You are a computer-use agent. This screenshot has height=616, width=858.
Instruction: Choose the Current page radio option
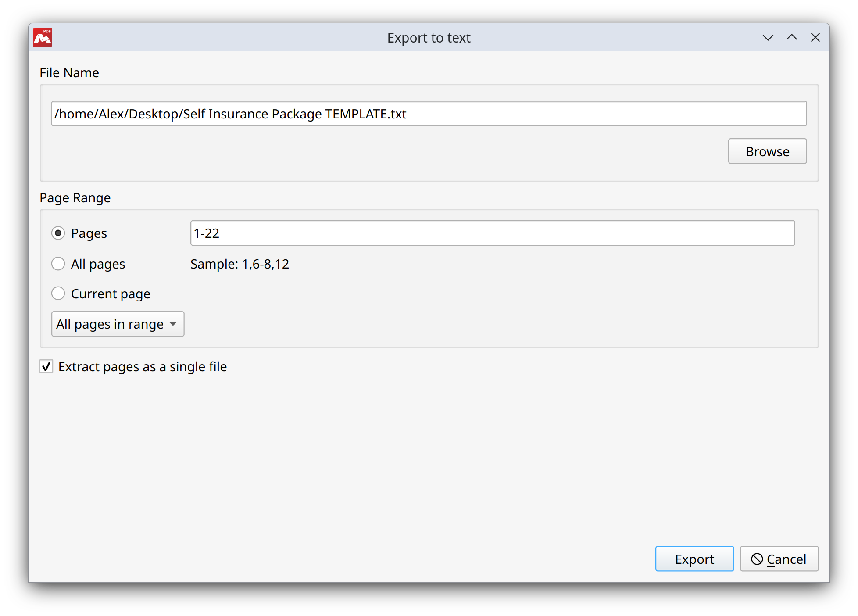click(x=58, y=293)
